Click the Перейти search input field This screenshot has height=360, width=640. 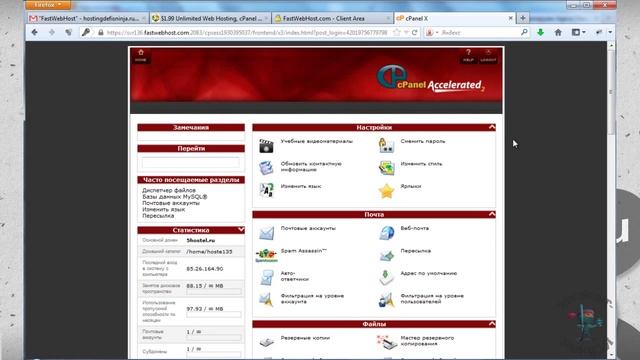[191, 162]
